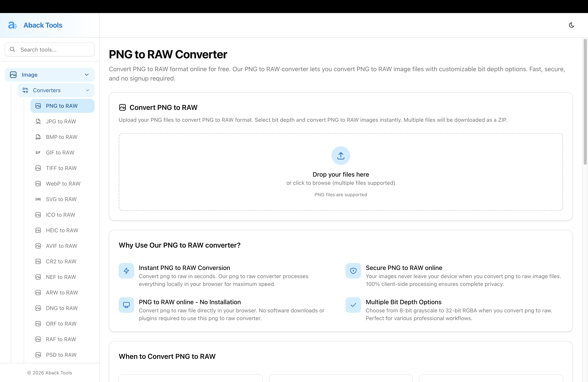Expand the Converters grid icon
The height and width of the screenshot is (382, 588).
(x=25, y=90)
